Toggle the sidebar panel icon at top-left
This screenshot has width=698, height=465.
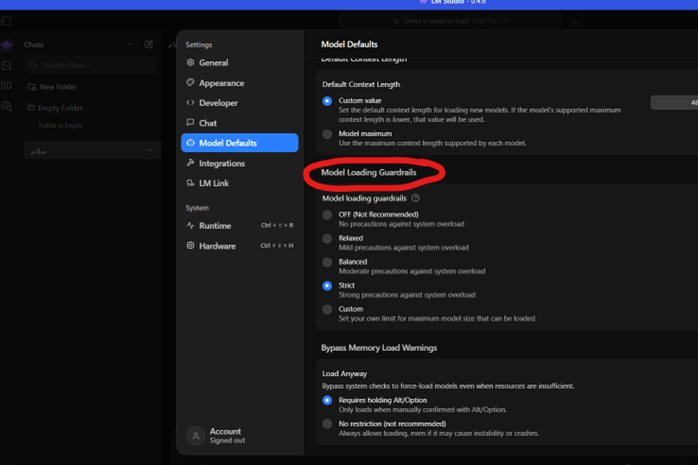[x=6, y=20]
